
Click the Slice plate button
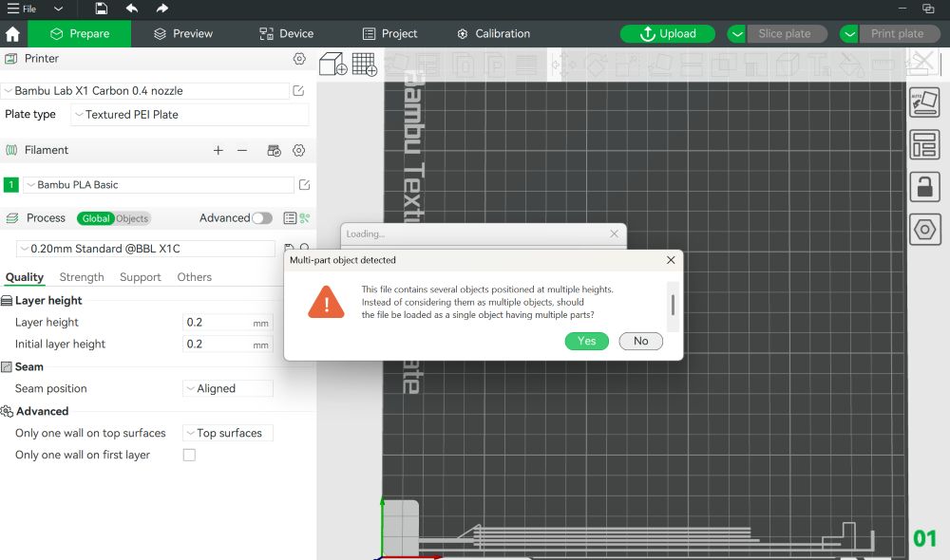pos(785,34)
